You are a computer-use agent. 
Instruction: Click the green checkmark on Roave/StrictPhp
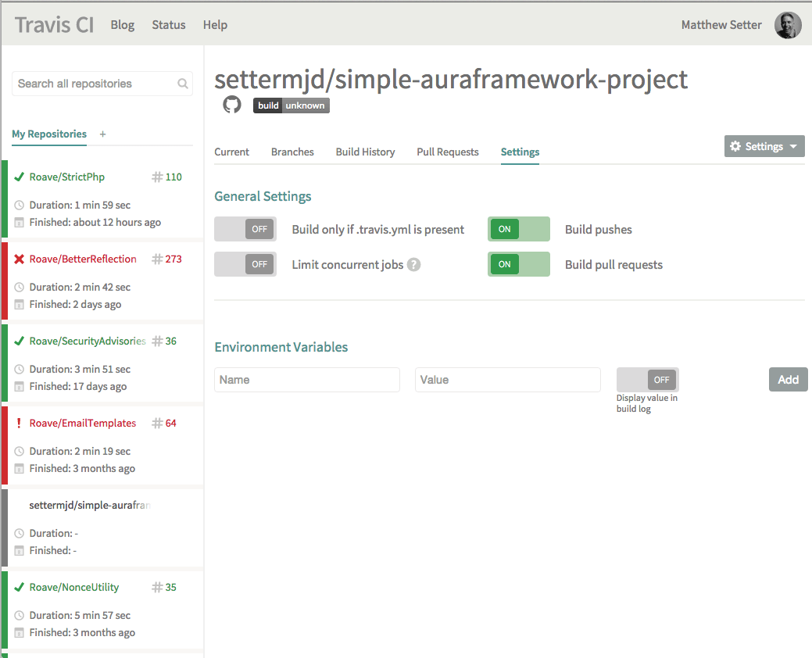click(x=20, y=177)
